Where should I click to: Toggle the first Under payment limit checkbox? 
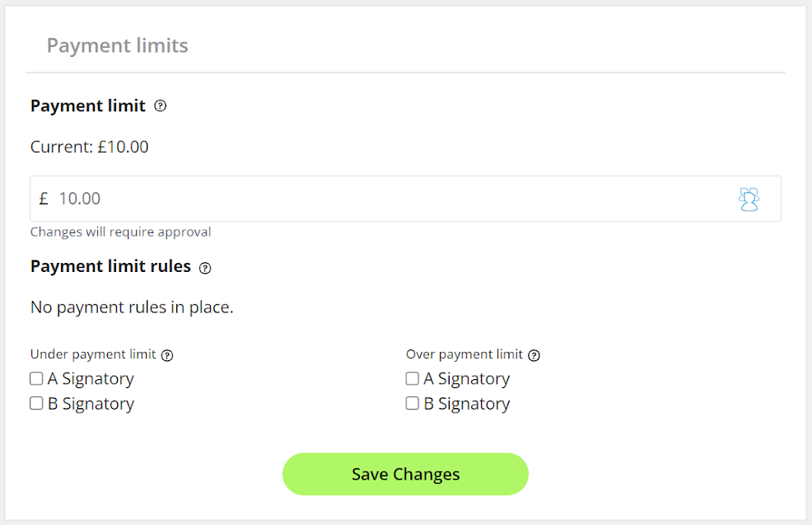pyautogui.click(x=36, y=378)
